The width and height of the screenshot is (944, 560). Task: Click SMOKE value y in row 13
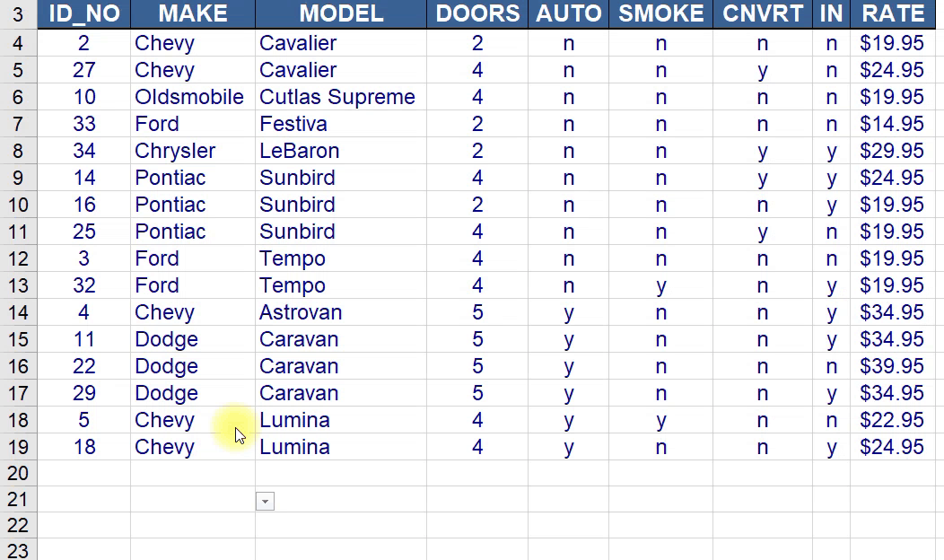click(661, 285)
